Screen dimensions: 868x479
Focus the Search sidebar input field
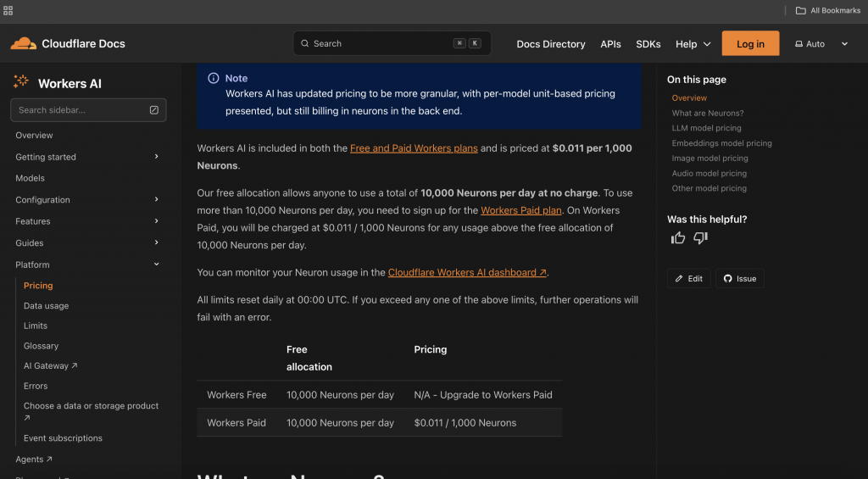click(81, 110)
